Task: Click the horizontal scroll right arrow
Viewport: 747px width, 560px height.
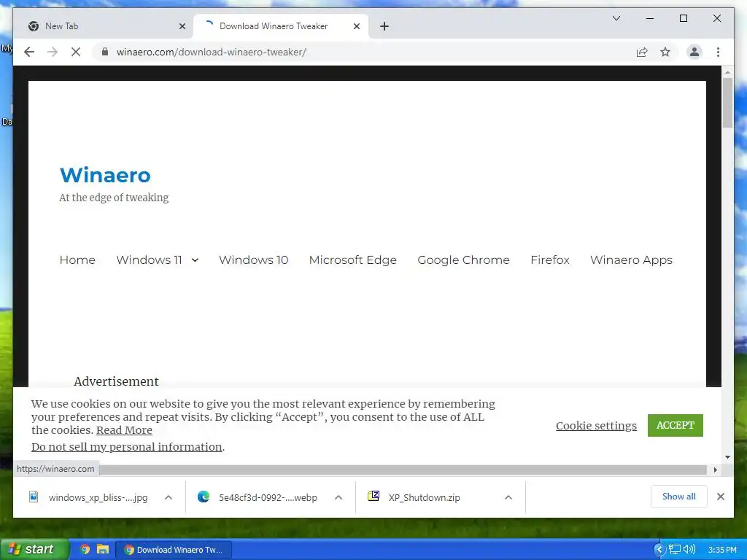Action: [x=715, y=470]
